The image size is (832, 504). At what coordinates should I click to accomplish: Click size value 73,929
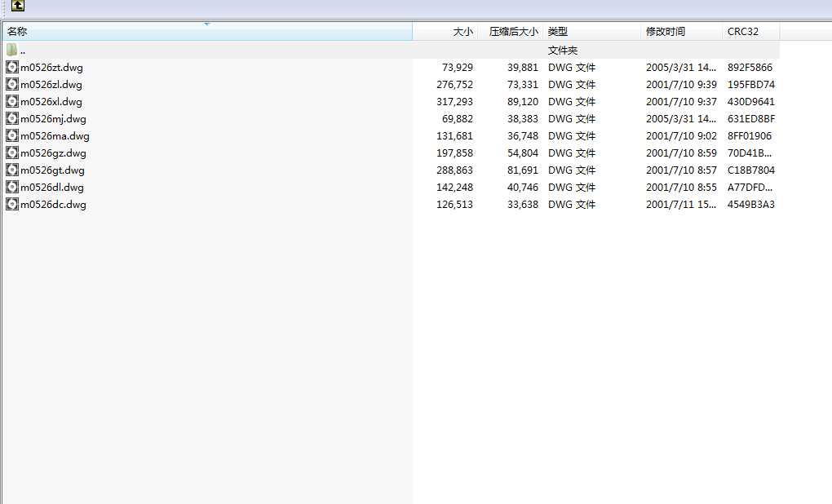point(458,68)
